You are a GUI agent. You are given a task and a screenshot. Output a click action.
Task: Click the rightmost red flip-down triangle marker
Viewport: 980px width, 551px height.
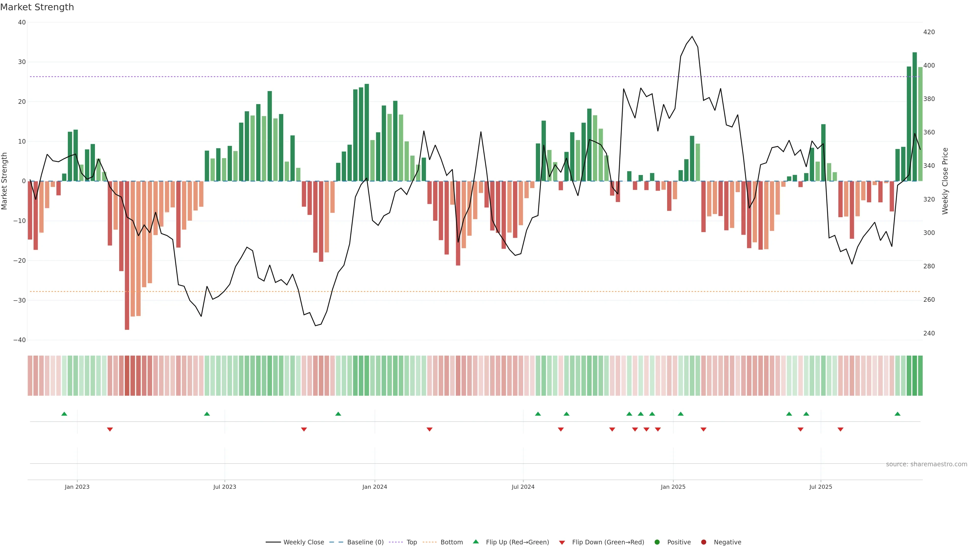tap(840, 429)
